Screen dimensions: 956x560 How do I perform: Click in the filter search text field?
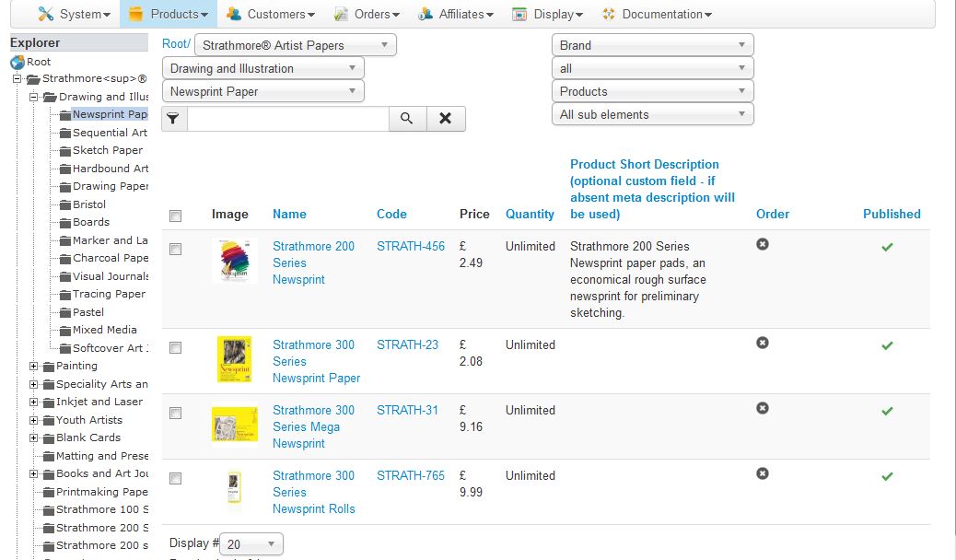point(287,118)
